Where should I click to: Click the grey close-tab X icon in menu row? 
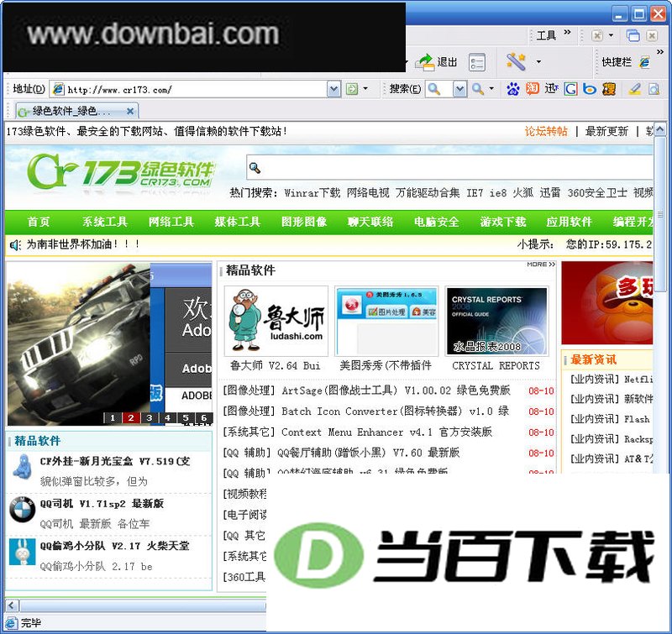coord(597,35)
